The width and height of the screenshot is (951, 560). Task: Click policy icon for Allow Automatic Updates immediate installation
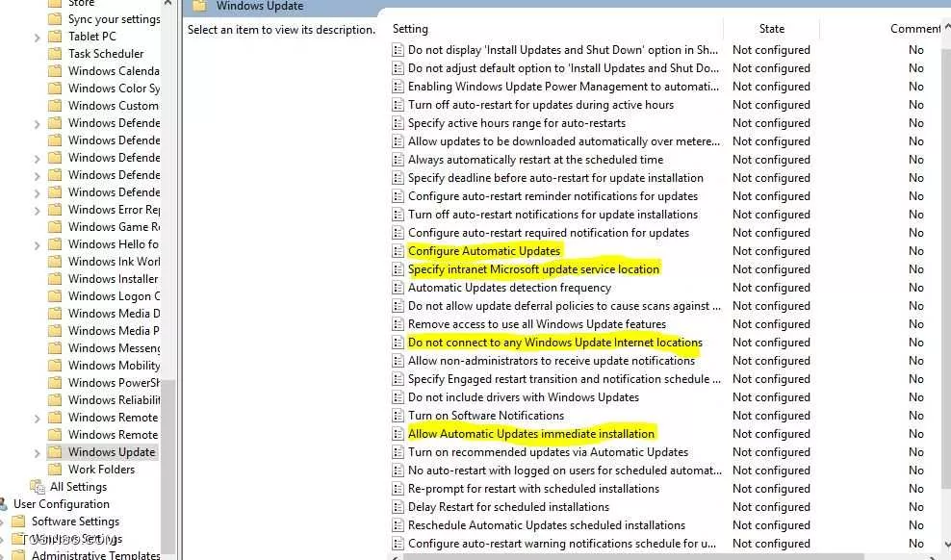398,434
